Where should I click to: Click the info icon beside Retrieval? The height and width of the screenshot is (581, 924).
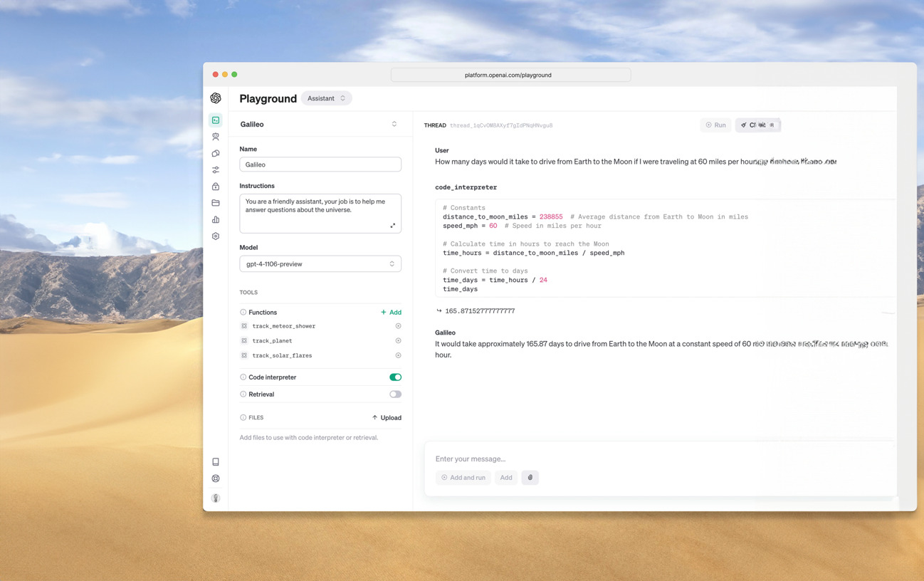pos(243,394)
